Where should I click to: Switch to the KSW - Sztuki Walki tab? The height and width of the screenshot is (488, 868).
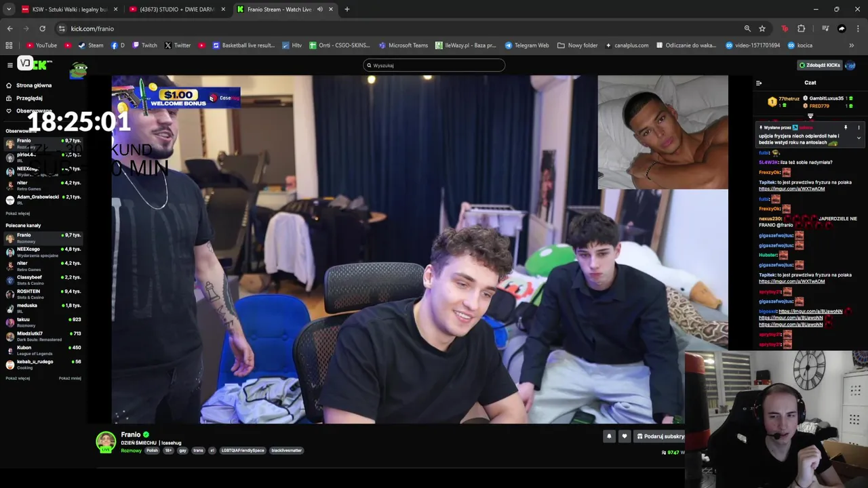point(70,9)
